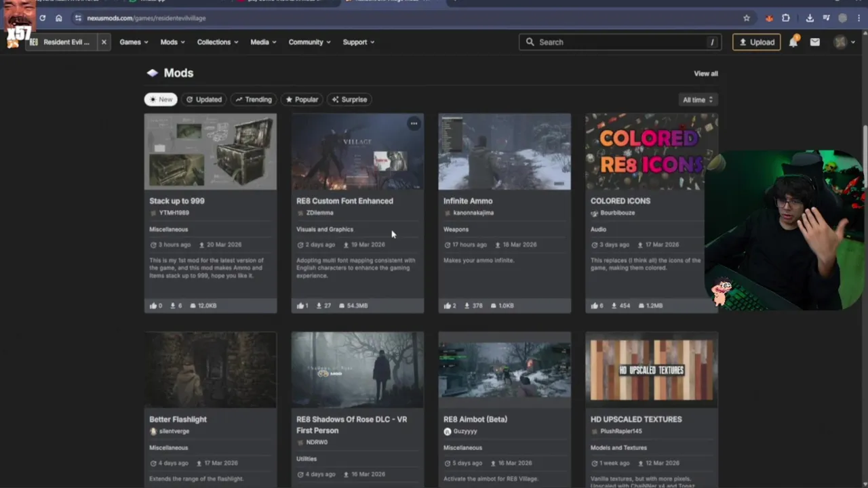Click author PlushRapier145
The image size is (868, 488).
[621, 431]
